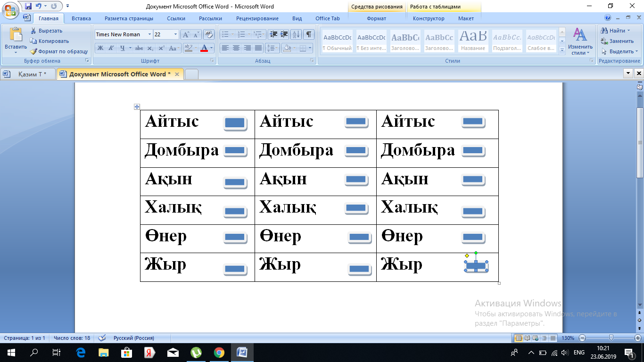Open Chrome from the Windows taskbar
The height and width of the screenshot is (362, 644).
tap(219, 353)
